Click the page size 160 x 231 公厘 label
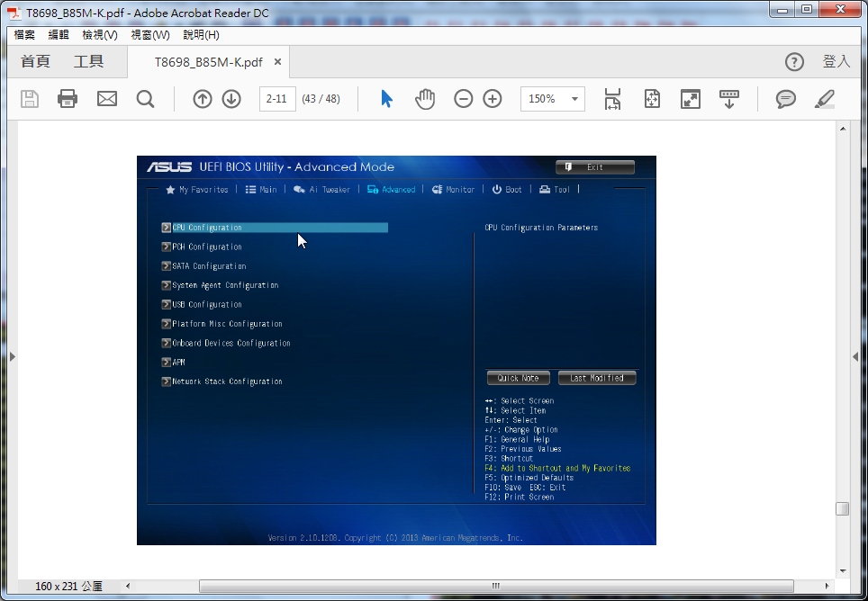 pyautogui.click(x=69, y=586)
